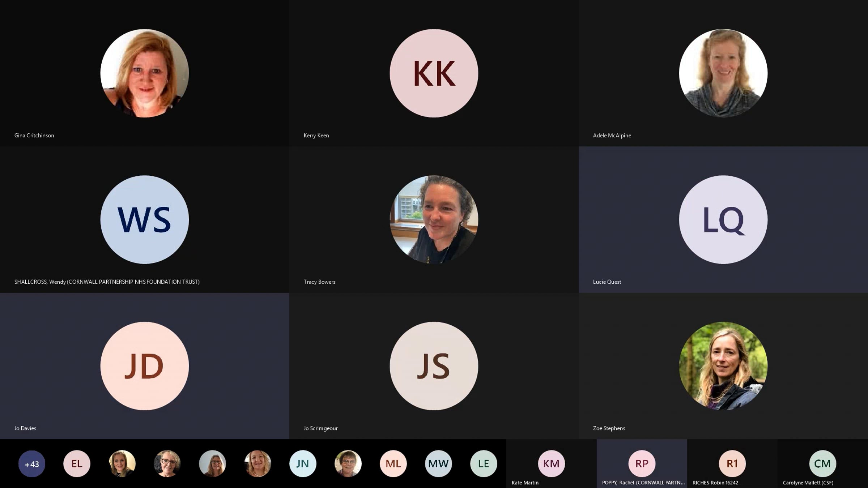
Task: Click the Lucie Quest name label
Action: click(607, 282)
